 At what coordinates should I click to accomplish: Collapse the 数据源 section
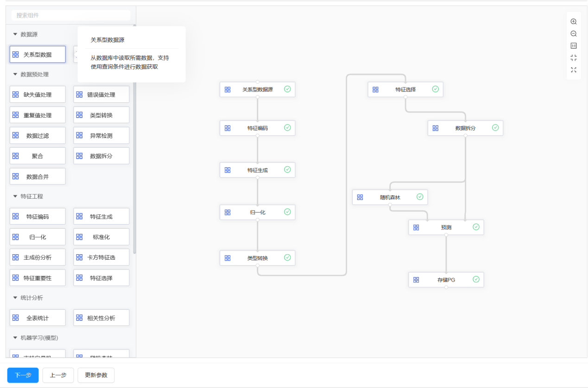point(15,34)
